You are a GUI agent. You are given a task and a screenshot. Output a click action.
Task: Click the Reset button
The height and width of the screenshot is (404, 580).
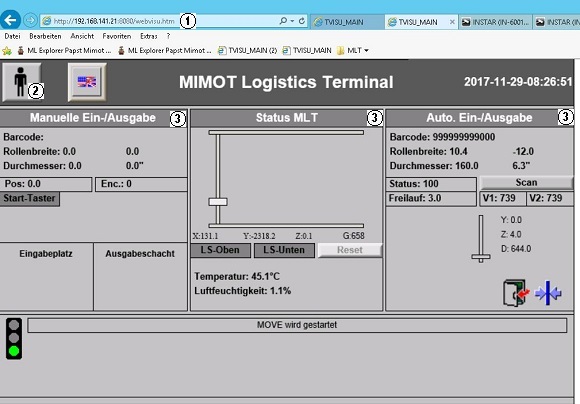pos(350,250)
